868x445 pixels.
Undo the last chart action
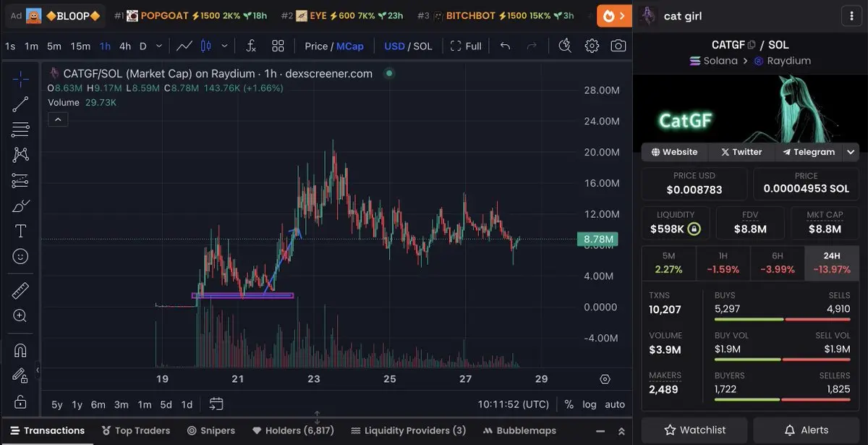click(506, 46)
